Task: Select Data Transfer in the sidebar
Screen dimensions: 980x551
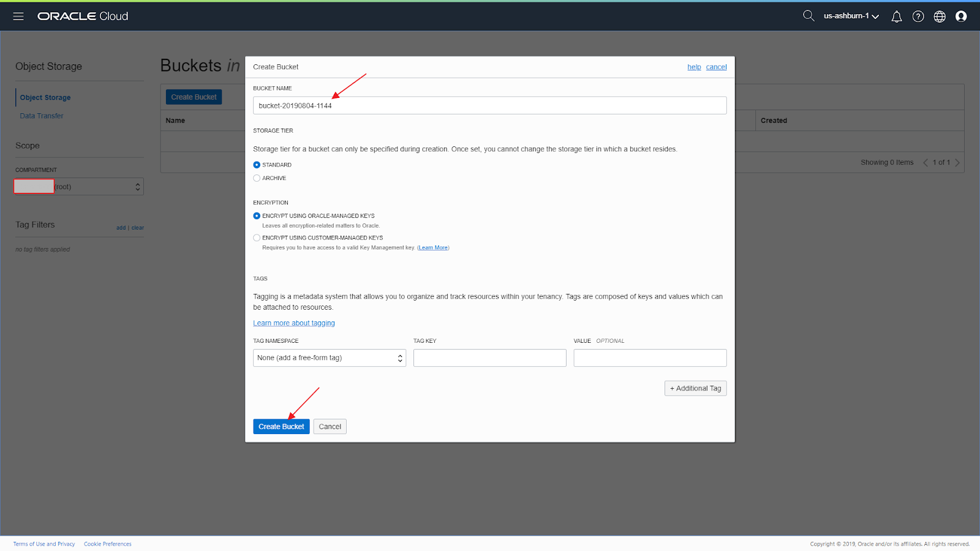Action: click(41, 115)
